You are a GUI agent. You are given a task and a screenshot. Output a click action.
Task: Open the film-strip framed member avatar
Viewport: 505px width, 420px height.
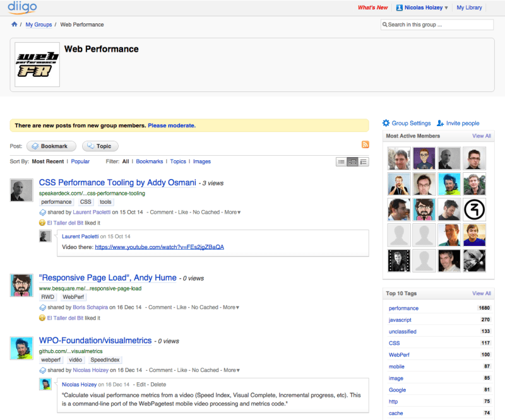click(x=399, y=260)
